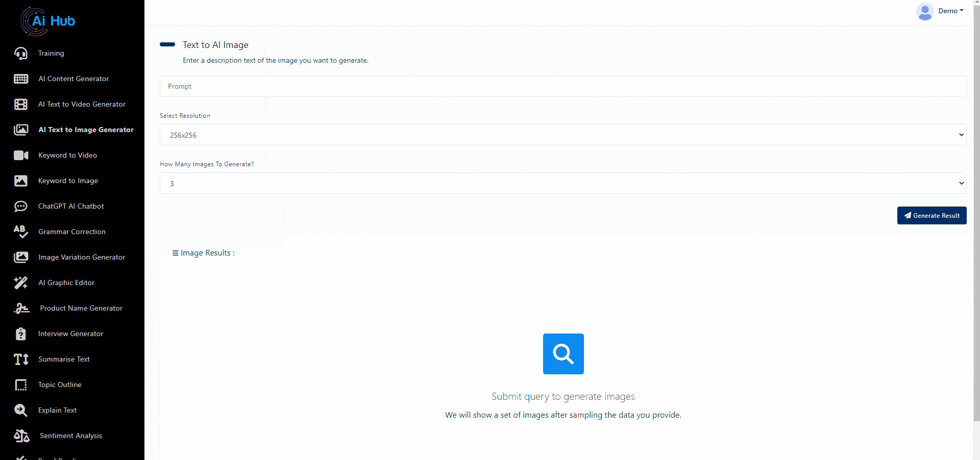The width and height of the screenshot is (980, 460).
Task: Click the Training headset icon
Action: pos(21,53)
